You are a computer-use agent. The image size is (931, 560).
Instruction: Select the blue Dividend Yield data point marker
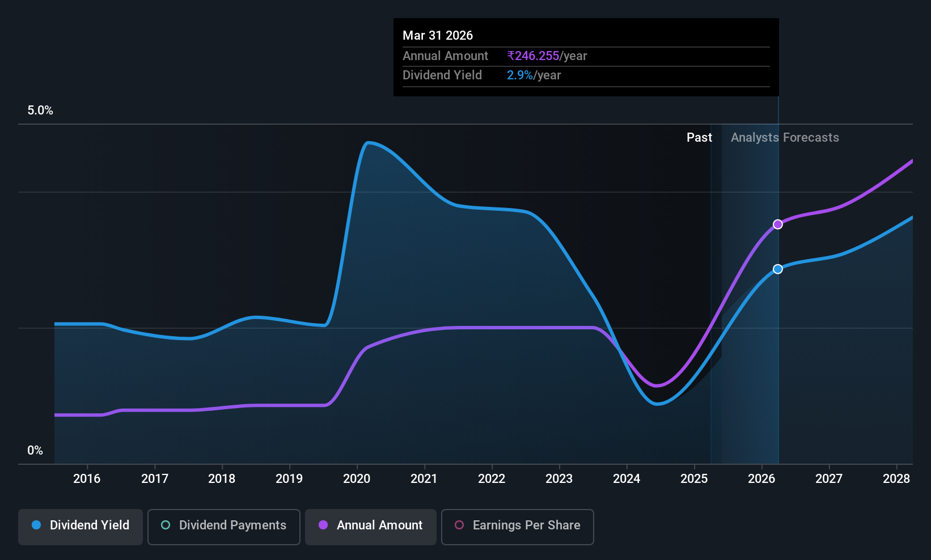tap(778, 269)
